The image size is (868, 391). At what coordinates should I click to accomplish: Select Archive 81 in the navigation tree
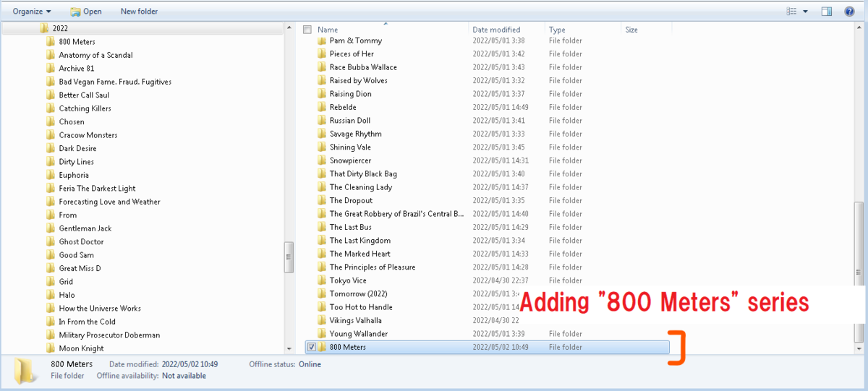tap(76, 69)
